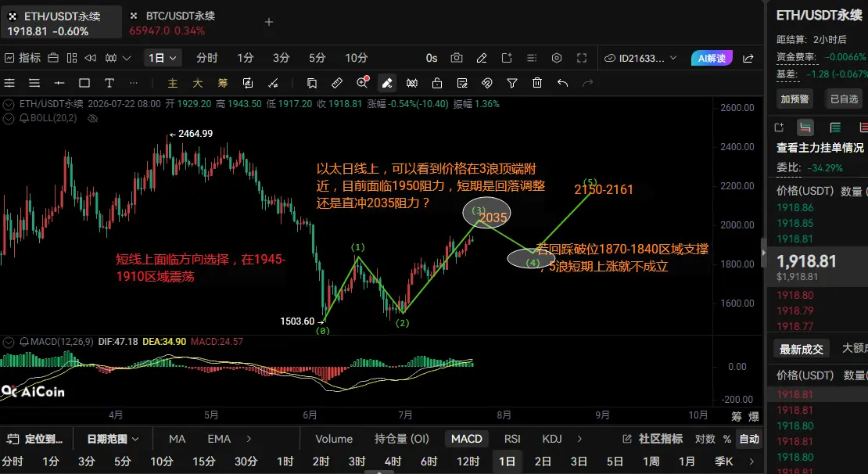
Task: Click the 定位到 locate button
Action: [35, 439]
